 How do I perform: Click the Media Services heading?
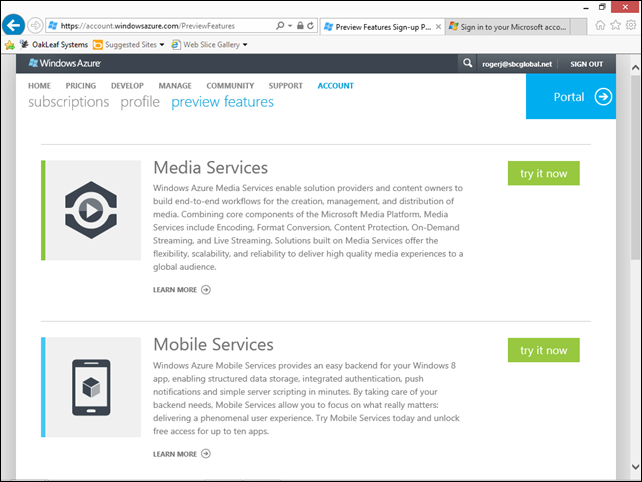(x=210, y=167)
